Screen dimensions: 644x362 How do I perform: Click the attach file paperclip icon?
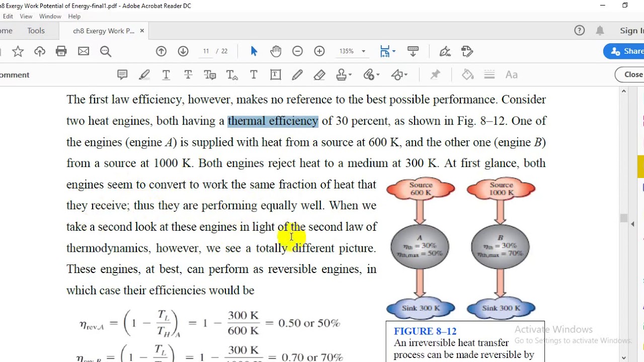369,75
